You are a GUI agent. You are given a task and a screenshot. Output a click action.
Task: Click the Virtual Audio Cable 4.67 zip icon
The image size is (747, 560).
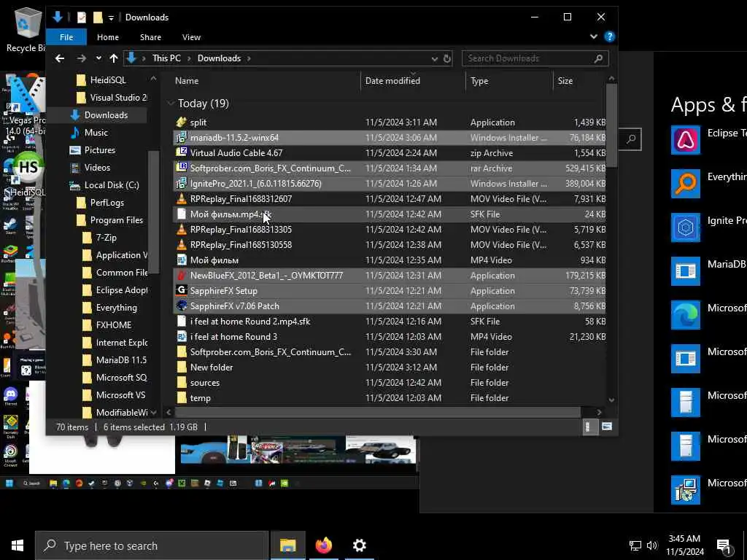[181, 153]
